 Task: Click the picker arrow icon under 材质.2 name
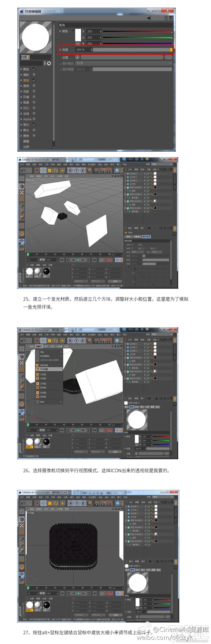49,63
